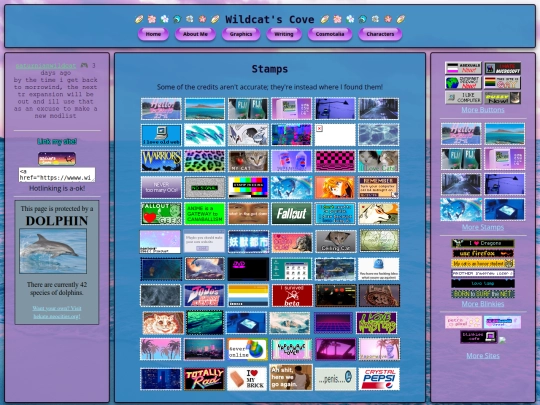Follow the 'Want your own?' hekate link
Viewport: 540px width, 405px height.
[x=57, y=312]
